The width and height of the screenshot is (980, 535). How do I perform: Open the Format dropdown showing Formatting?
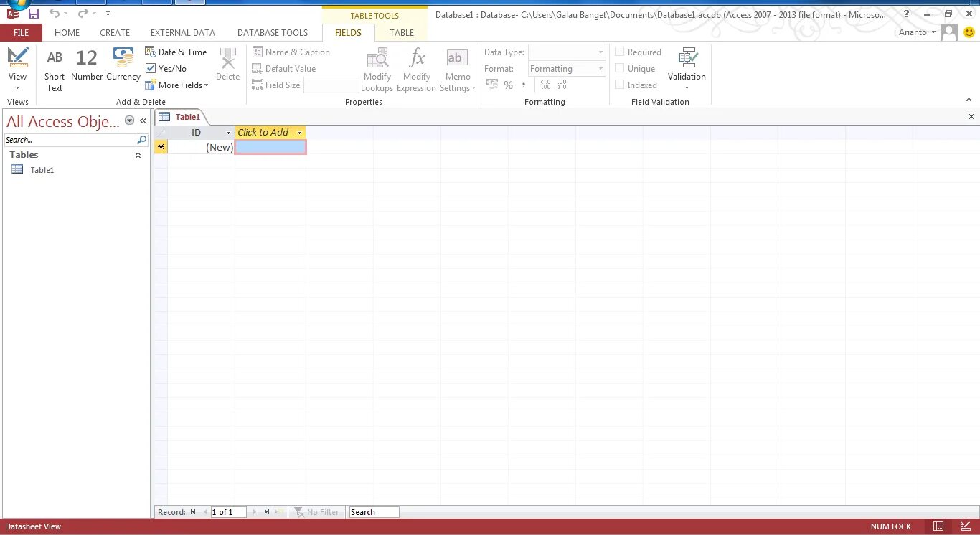coord(601,68)
